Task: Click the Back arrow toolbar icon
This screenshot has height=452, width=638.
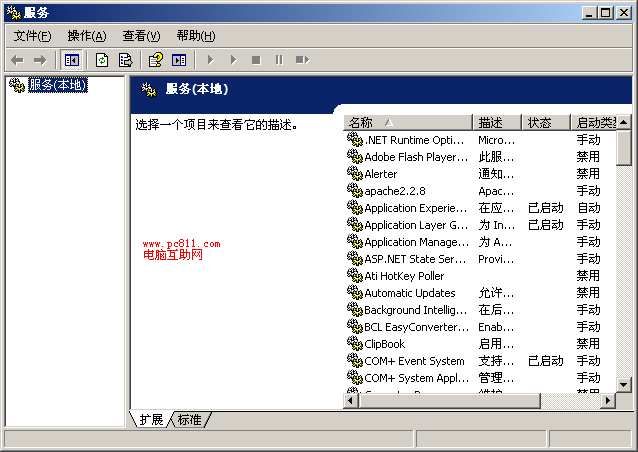Action: (x=17, y=60)
